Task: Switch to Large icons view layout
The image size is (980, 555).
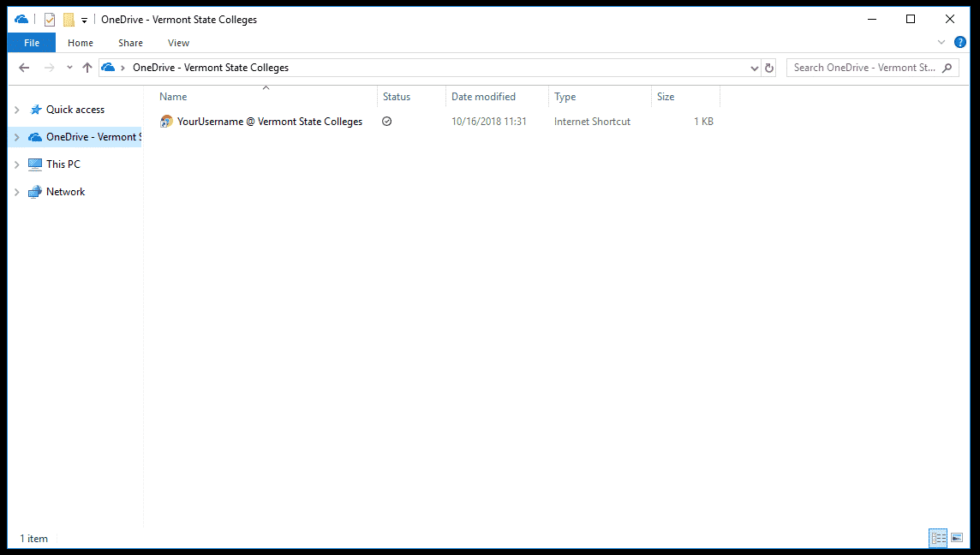Action: [x=957, y=538]
